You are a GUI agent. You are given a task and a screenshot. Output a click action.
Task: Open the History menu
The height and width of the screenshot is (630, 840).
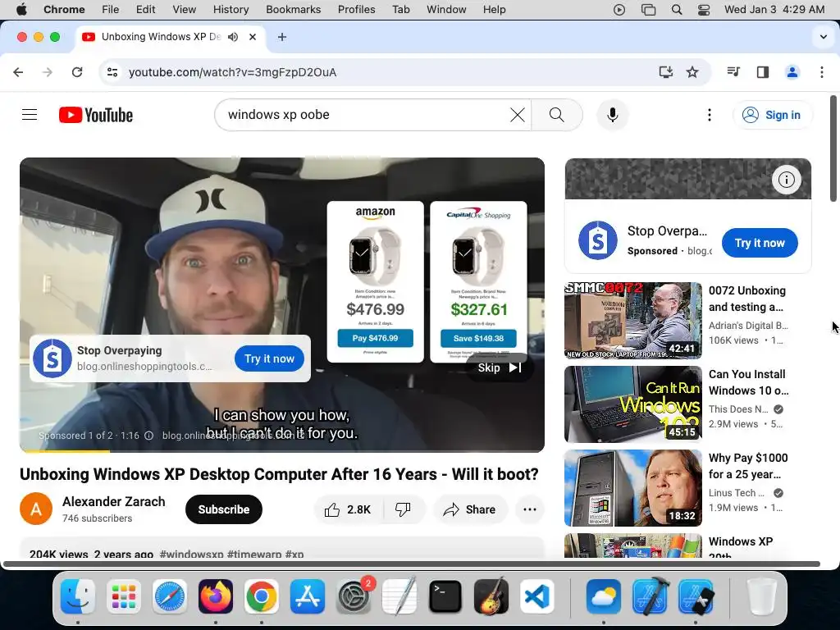[231, 10]
